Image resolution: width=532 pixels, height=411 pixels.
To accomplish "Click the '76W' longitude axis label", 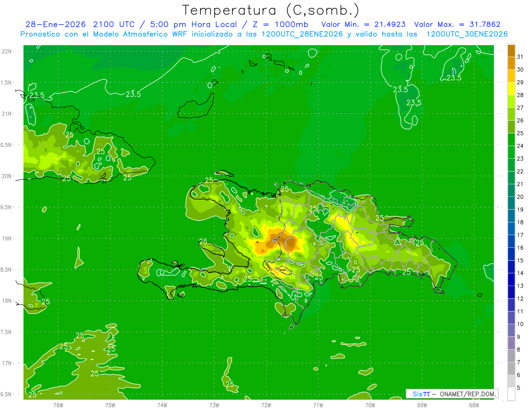I will pos(58,405).
